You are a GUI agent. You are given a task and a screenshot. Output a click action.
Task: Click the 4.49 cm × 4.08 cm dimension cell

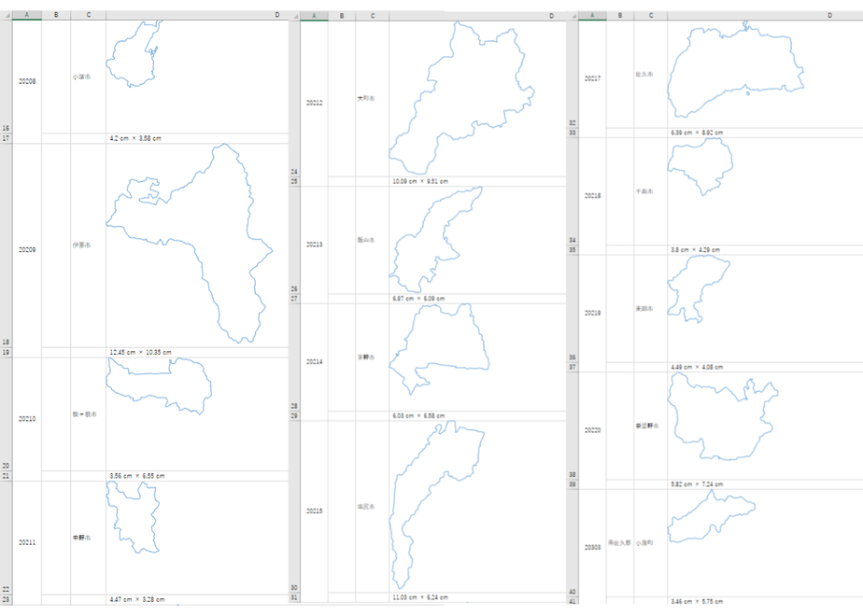click(x=765, y=367)
